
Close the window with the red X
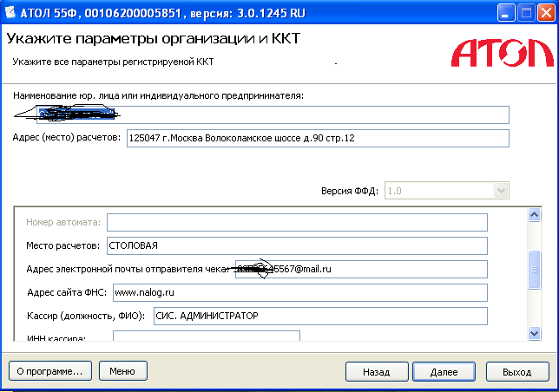[546, 13]
